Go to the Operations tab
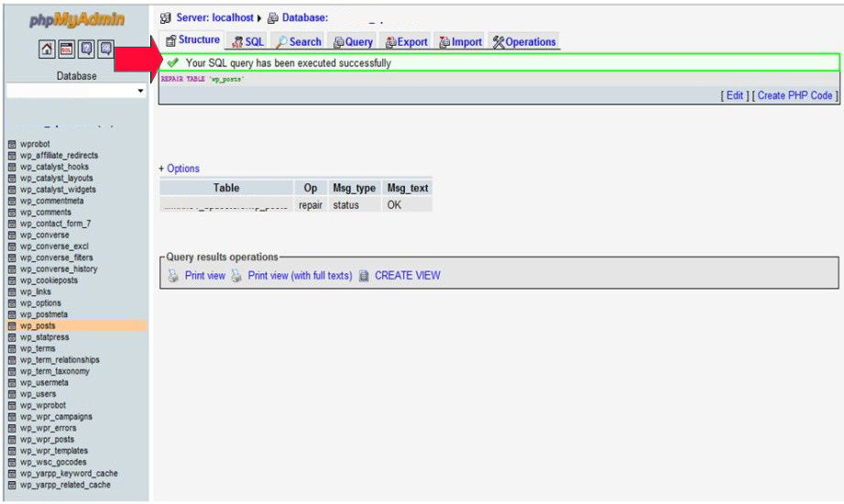 click(524, 42)
